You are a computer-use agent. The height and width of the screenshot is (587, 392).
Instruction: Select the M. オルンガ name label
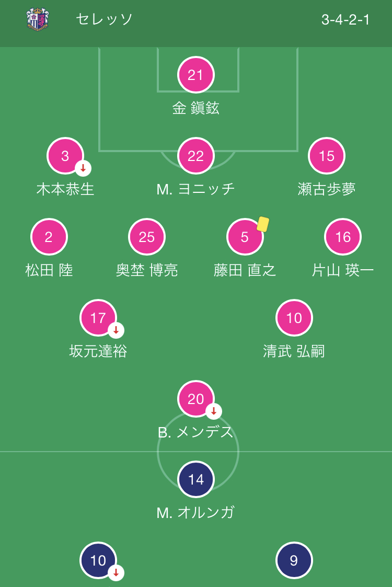click(x=196, y=512)
